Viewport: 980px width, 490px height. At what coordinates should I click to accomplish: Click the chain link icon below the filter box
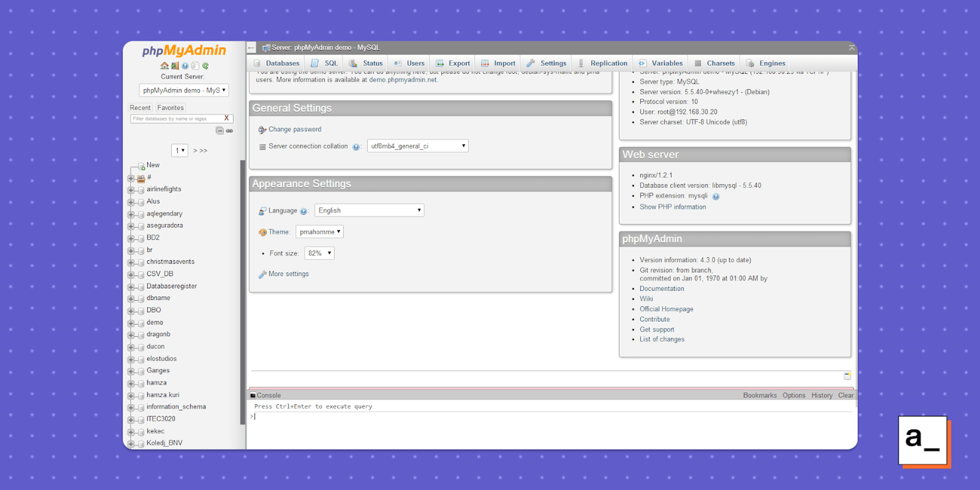229,130
